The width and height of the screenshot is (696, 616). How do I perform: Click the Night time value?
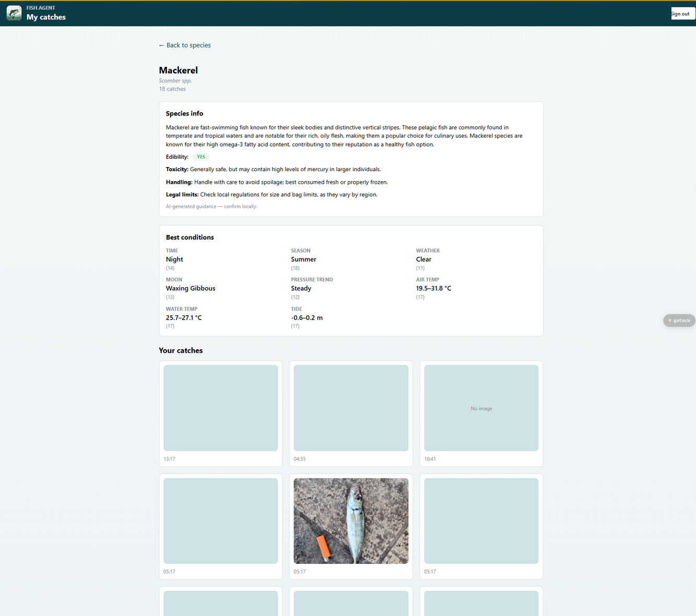[174, 259]
